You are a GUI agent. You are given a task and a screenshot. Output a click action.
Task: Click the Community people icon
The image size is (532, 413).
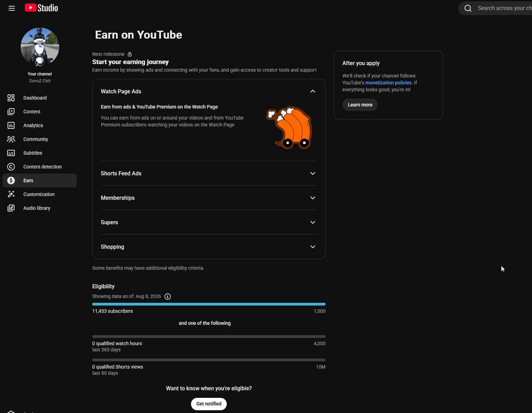coord(11,139)
